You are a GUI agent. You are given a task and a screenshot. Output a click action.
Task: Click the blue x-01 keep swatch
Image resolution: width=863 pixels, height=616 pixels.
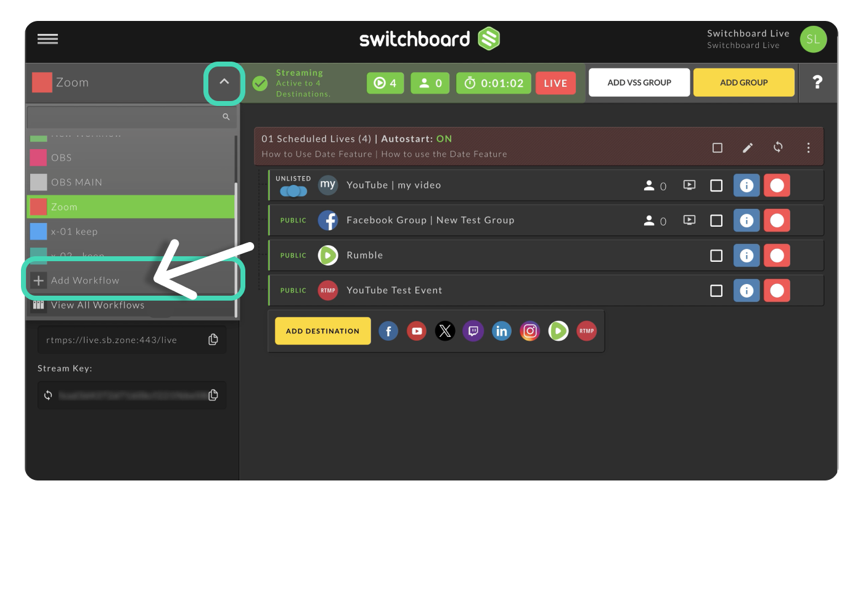39,232
